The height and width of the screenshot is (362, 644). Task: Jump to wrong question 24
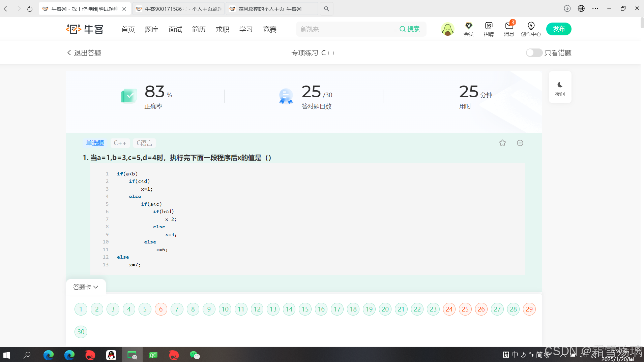[x=449, y=309]
